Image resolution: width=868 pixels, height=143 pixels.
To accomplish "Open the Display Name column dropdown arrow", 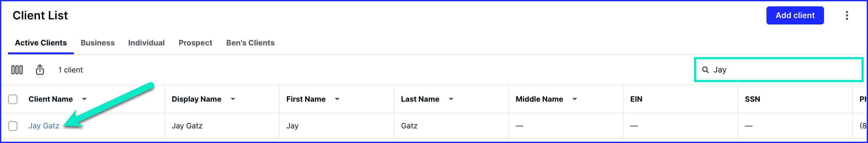I will coord(233,99).
